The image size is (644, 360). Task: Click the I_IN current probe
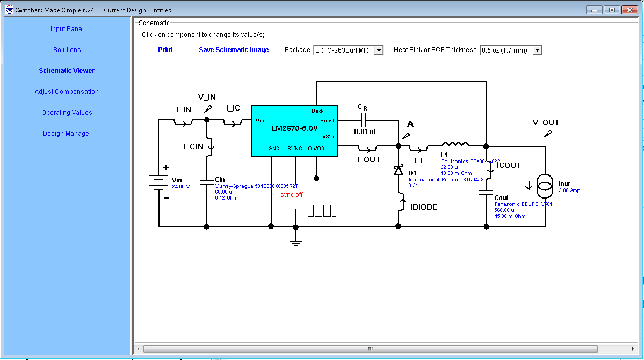tap(183, 122)
